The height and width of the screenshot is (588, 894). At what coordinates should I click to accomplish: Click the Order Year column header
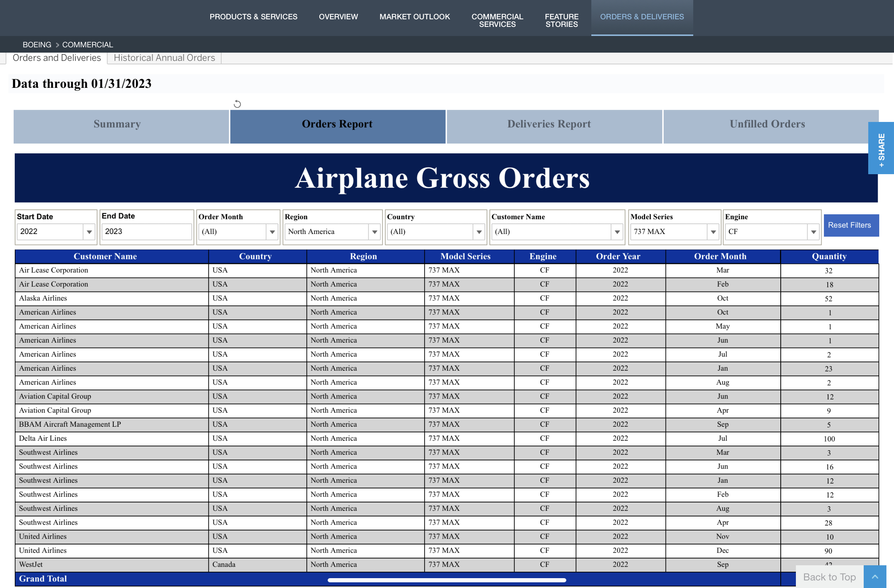620,256
